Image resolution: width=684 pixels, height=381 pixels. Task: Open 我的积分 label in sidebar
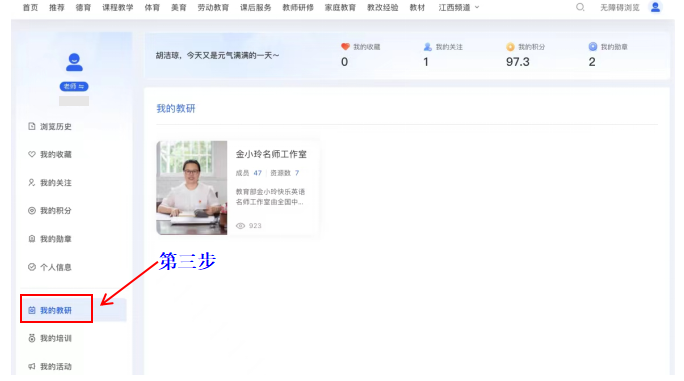pos(56,211)
